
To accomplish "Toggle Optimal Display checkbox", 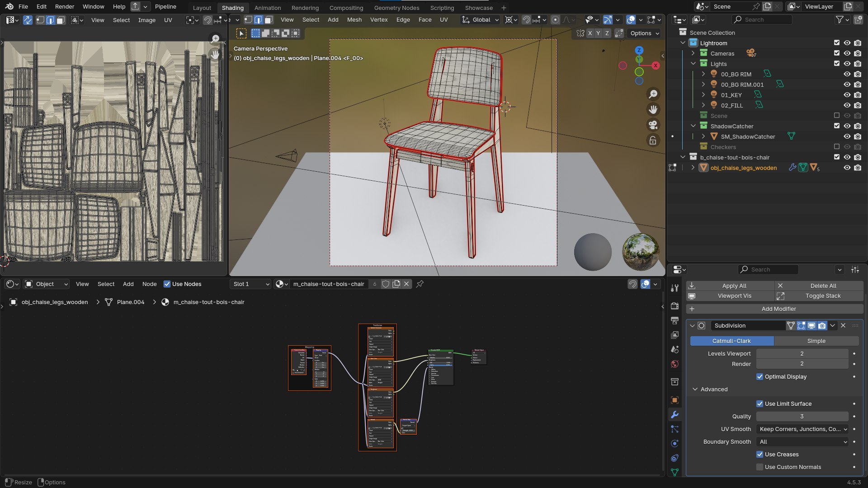I will click(759, 376).
